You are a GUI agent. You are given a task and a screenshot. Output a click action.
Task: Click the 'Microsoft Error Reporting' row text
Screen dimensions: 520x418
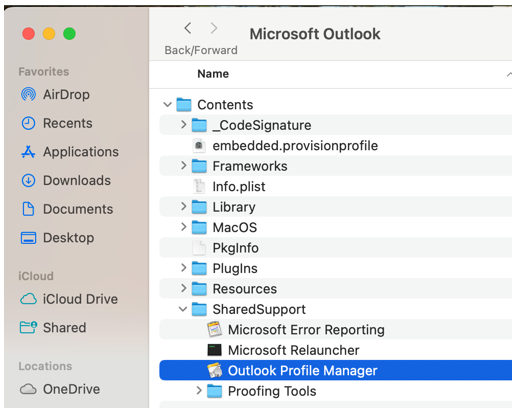click(306, 330)
